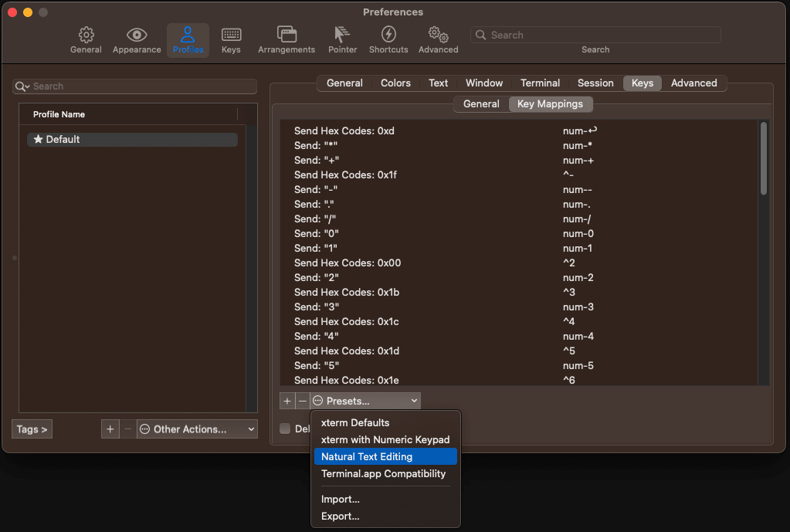Switch to the Terminal tab
This screenshot has width=790, height=532.
click(540, 83)
